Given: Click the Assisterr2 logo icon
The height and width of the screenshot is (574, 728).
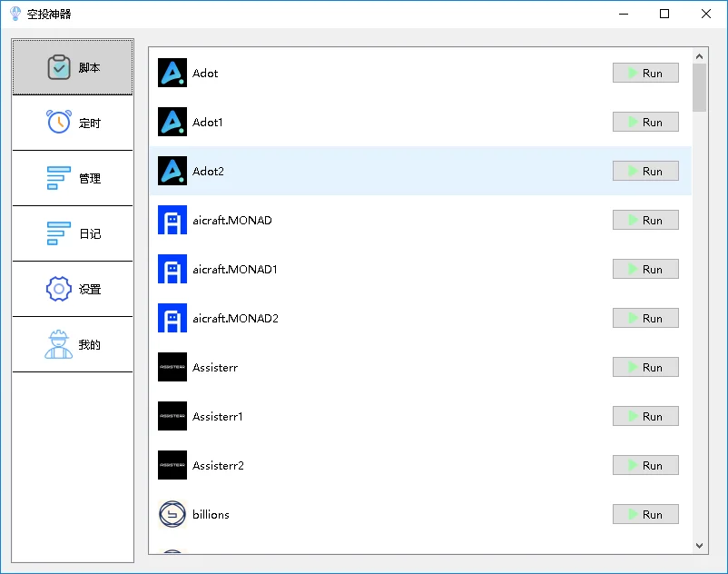Looking at the screenshot, I should pyautogui.click(x=172, y=465).
